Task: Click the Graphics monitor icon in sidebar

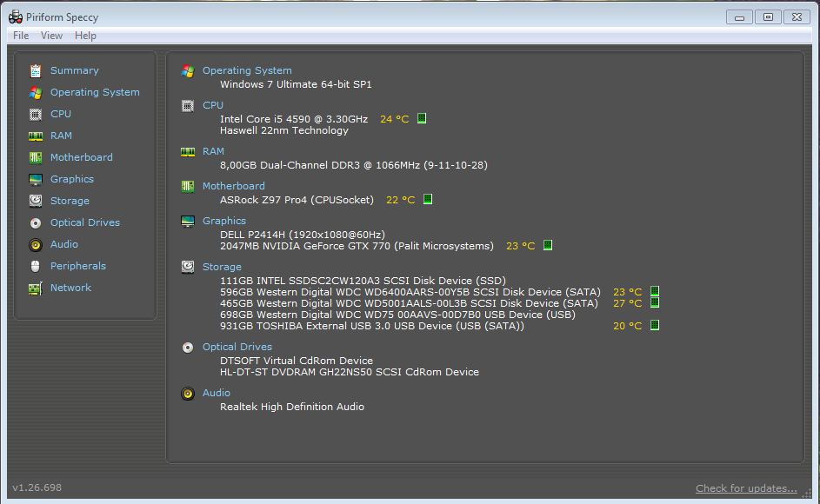Action: point(35,179)
